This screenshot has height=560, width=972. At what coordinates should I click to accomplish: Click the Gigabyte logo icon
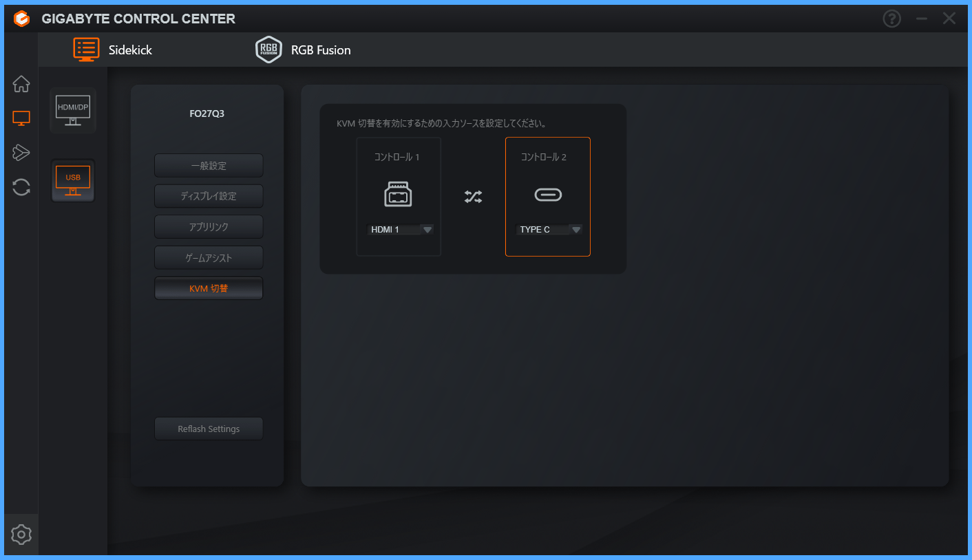click(22, 19)
